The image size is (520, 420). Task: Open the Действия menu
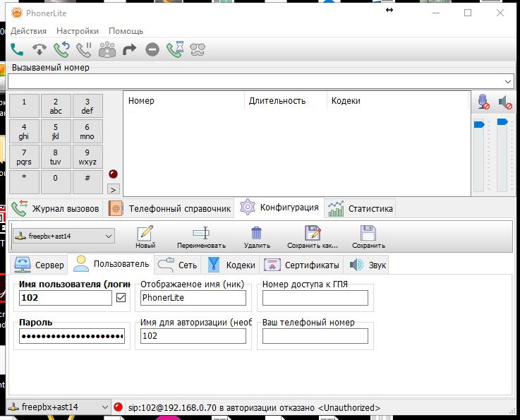coord(28,31)
